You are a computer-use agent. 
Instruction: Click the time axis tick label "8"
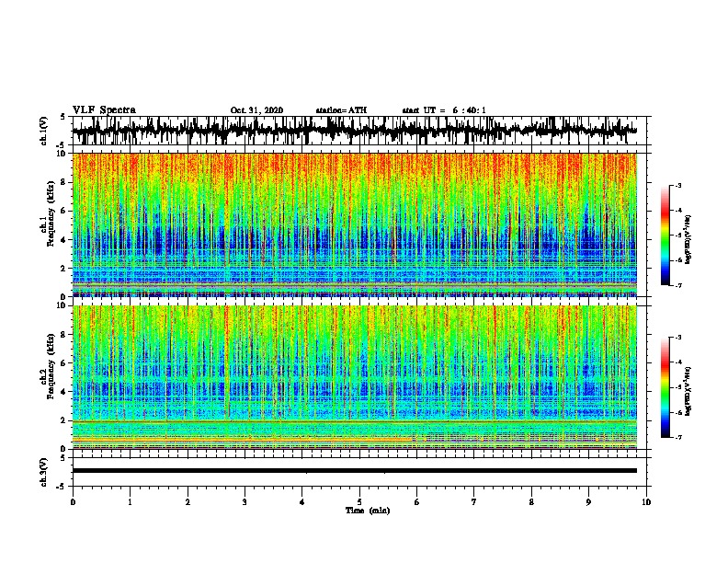(x=531, y=502)
